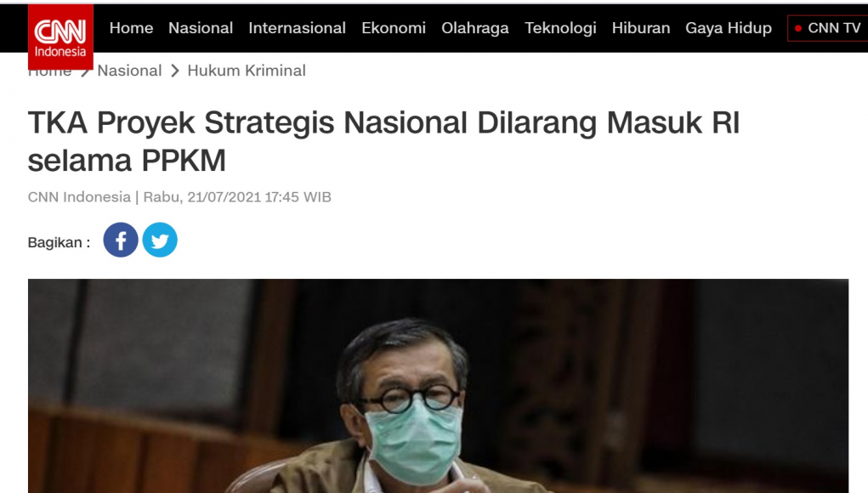Follow the Nasional breadcrumb link
868x493 pixels.
pos(129,71)
